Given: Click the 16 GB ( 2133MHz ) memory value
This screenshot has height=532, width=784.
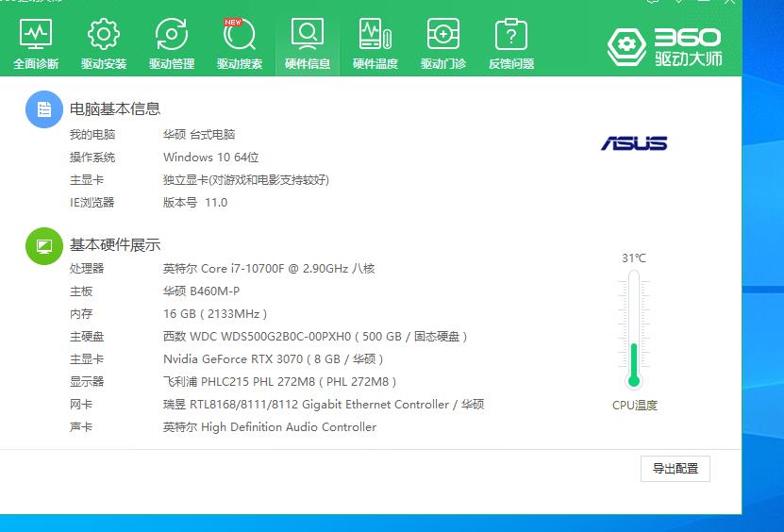Looking at the screenshot, I should pyautogui.click(x=215, y=313).
